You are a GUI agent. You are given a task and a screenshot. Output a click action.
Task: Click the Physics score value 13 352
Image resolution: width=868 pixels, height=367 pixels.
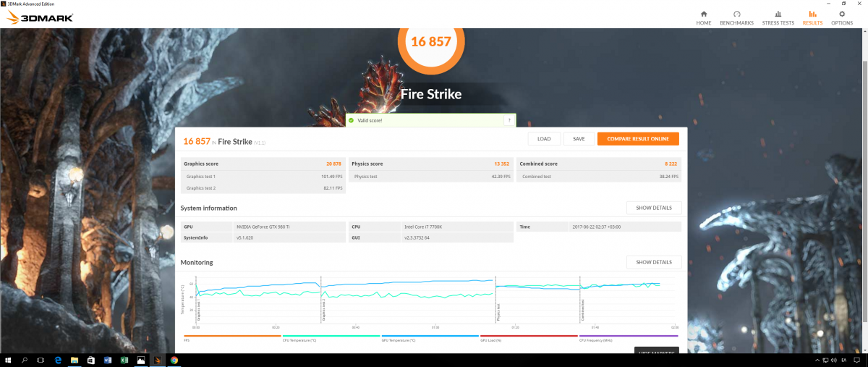pyautogui.click(x=502, y=164)
